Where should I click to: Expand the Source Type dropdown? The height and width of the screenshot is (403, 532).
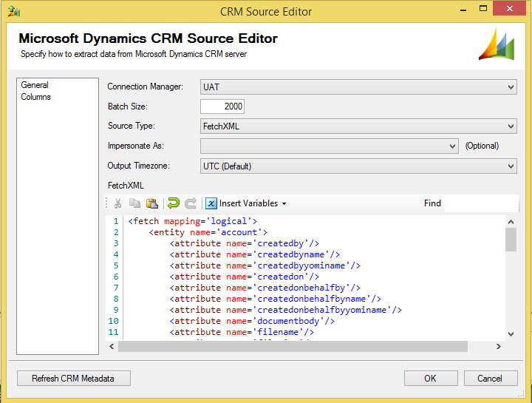[511, 126]
